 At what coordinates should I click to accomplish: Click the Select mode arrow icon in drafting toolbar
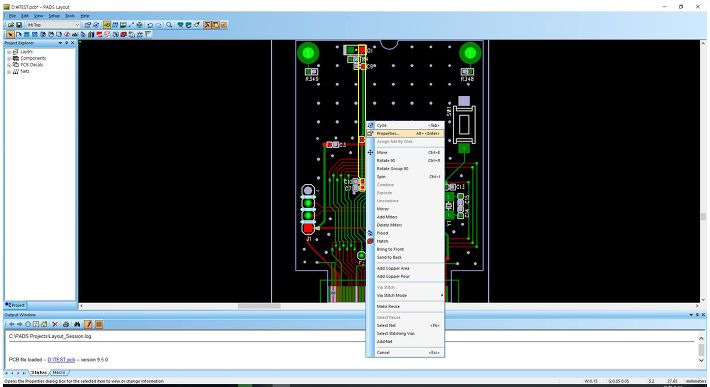[10, 34]
